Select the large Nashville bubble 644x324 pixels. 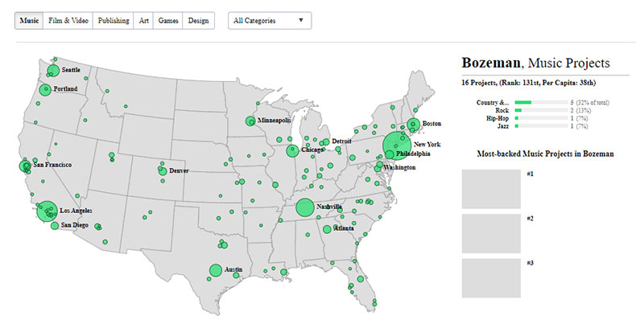pyautogui.click(x=304, y=207)
